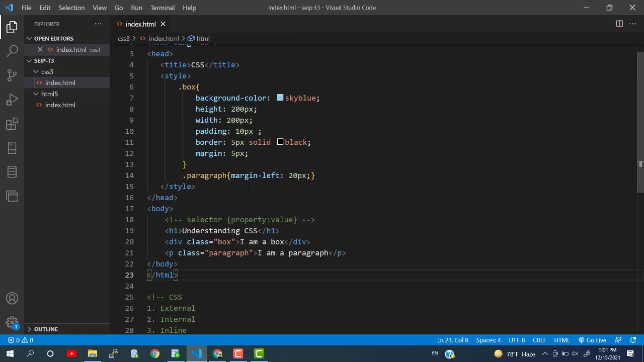Viewport: 644px width, 362px height.
Task: Click index.html label in Open Editors
Action: [71, 49]
